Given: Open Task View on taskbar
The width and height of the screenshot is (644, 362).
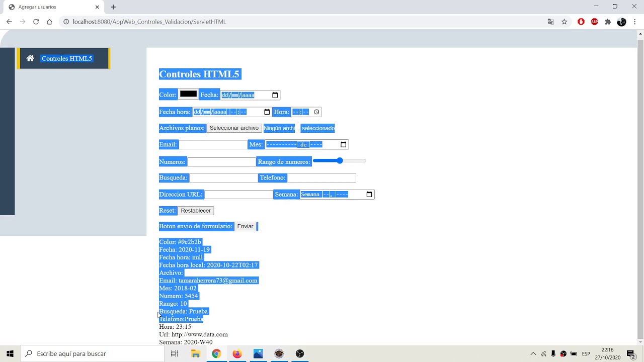Looking at the screenshot, I should 174,353.
